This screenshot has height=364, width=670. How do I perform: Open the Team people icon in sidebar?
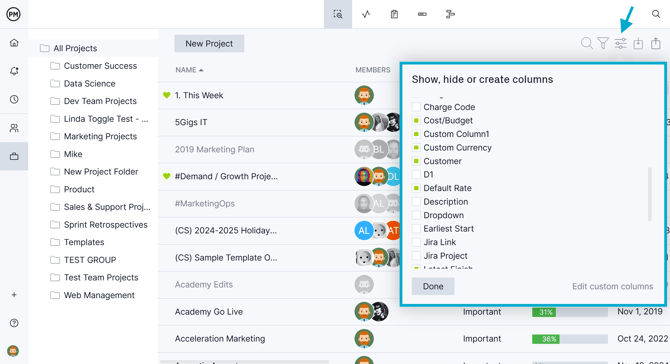tap(14, 128)
